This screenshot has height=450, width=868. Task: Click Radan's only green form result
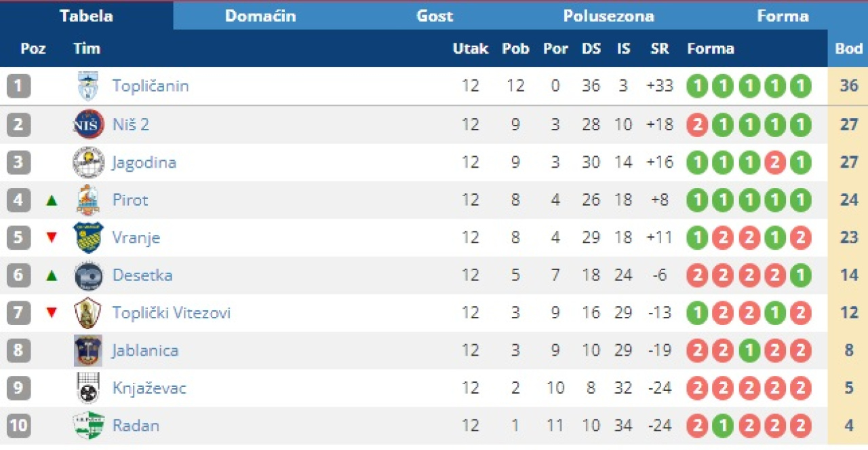pyautogui.click(x=723, y=426)
